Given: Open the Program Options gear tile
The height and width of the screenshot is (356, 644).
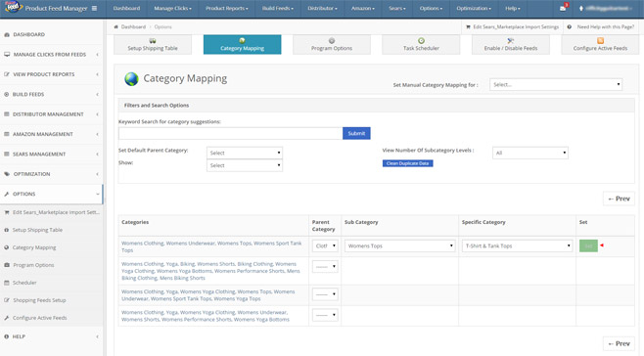Looking at the screenshot, I should 332,44.
